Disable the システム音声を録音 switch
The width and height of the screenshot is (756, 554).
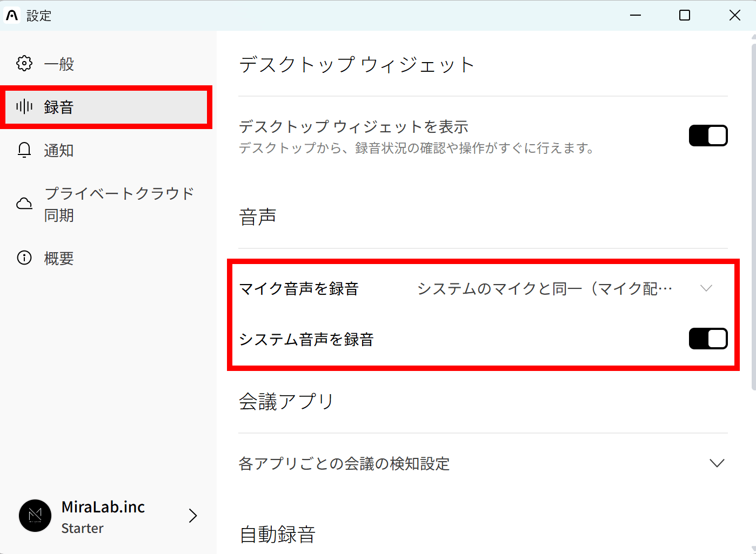(708, 339)
